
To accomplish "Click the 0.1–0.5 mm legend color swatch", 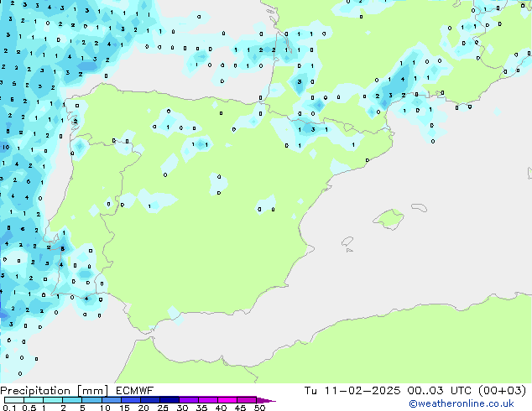I will (x=14, y=400).
